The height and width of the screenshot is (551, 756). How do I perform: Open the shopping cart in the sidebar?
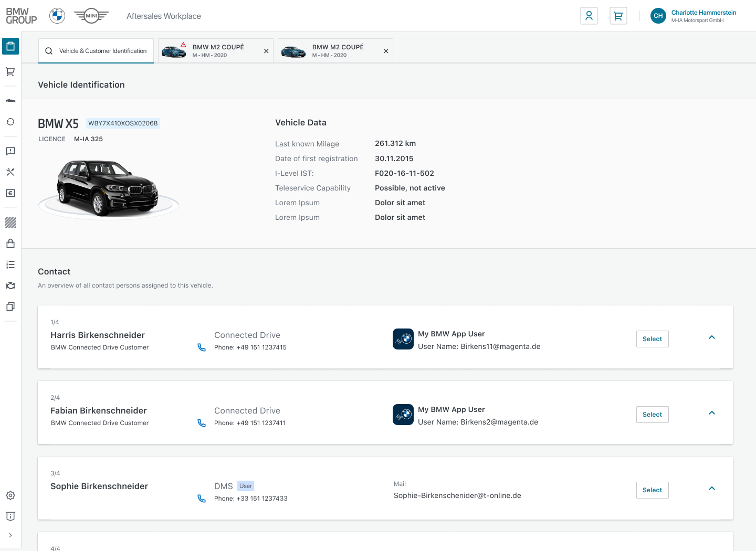coord(10,72)
